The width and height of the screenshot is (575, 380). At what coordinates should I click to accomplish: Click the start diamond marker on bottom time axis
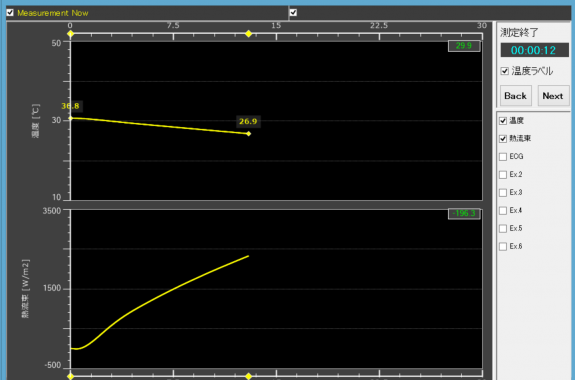click(70, 376)
